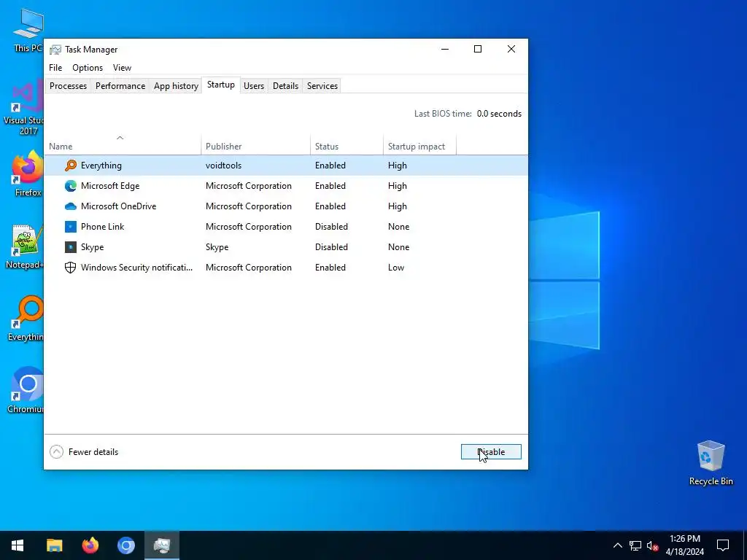Click the Everything magnifier icon in startup list
Viewport: 747px width, 560px height.
pyautogui.click(x=71, y=166)
